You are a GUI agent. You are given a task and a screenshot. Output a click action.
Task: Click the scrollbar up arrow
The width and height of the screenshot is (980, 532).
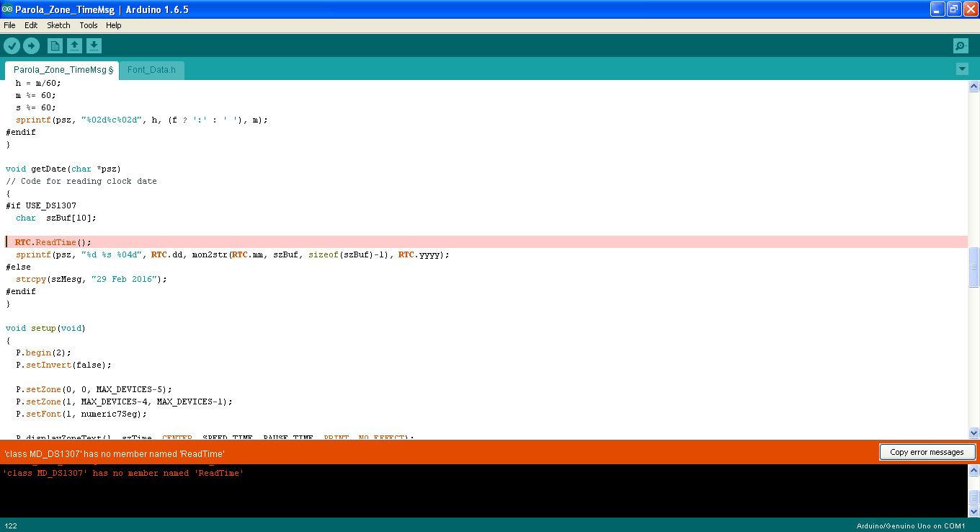[974, 84]
